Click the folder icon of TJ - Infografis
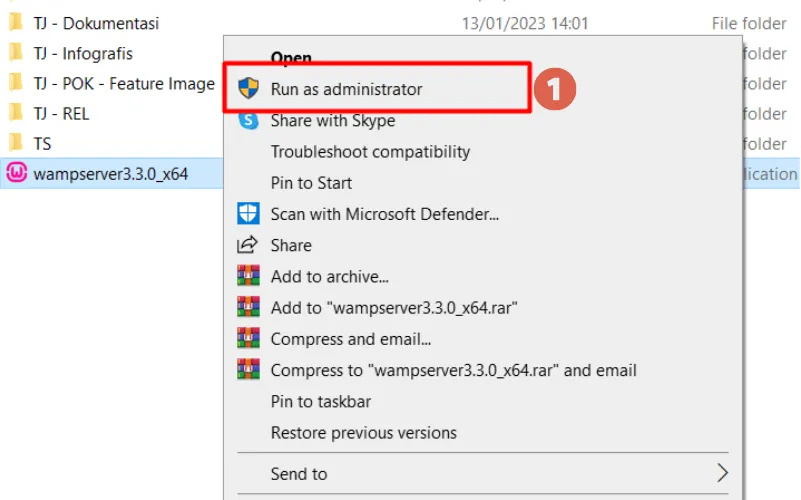Image resolution: width=801 pixels, height=500 pixels. coord(16,52)
